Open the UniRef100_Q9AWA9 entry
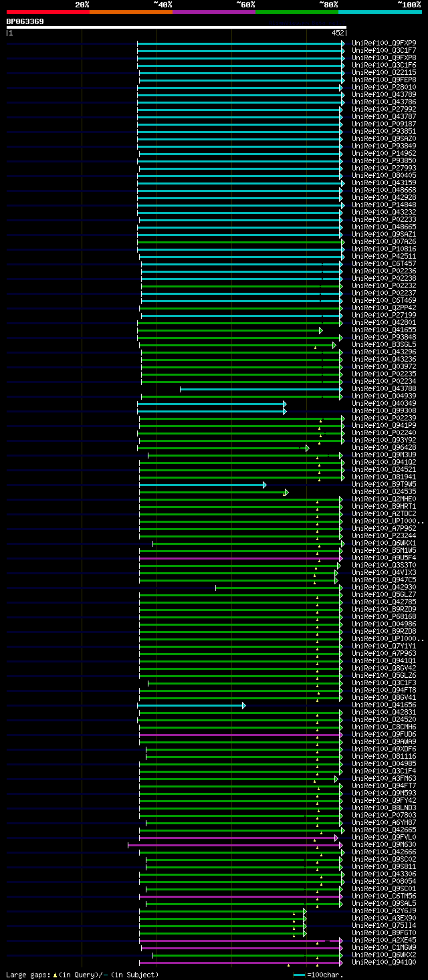428x980 pixels. (384, 741)
